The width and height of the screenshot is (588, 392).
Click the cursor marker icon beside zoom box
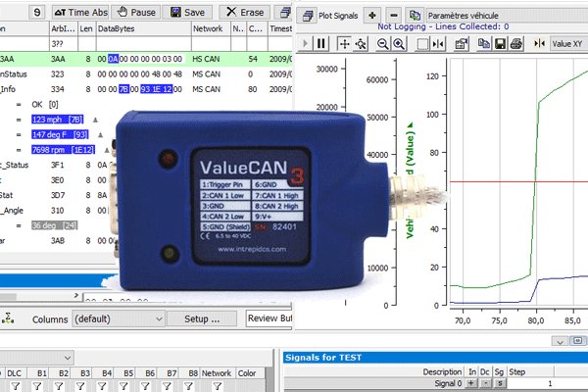pos(438,44)
